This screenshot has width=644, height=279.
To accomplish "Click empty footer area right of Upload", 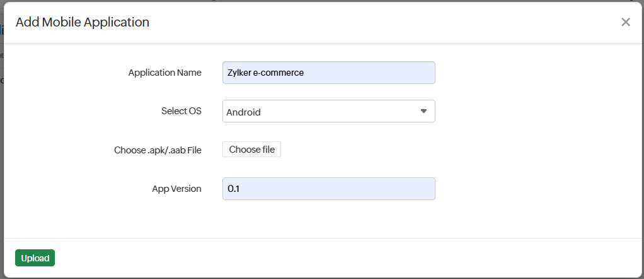I will coord(315,258).
